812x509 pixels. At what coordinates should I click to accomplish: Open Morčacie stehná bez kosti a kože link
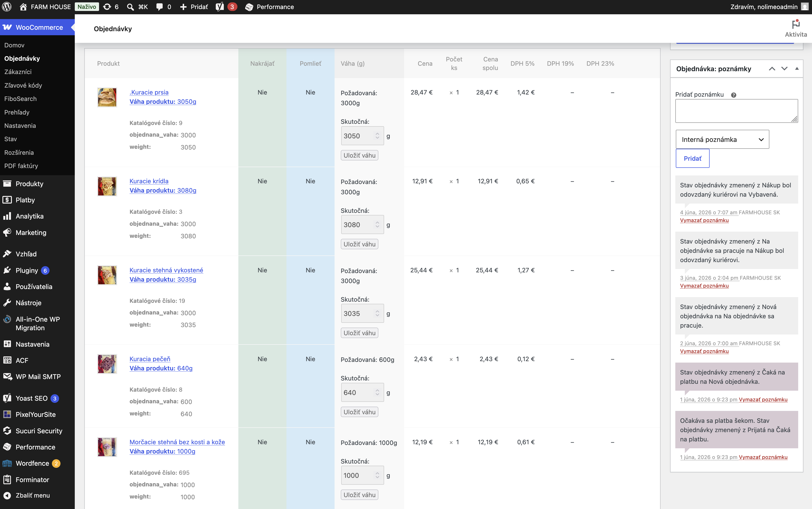click(x=177, y=442)
